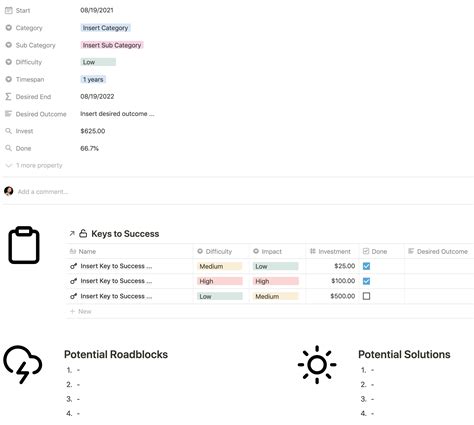Click the key icon of the $500.00 row

73,296
